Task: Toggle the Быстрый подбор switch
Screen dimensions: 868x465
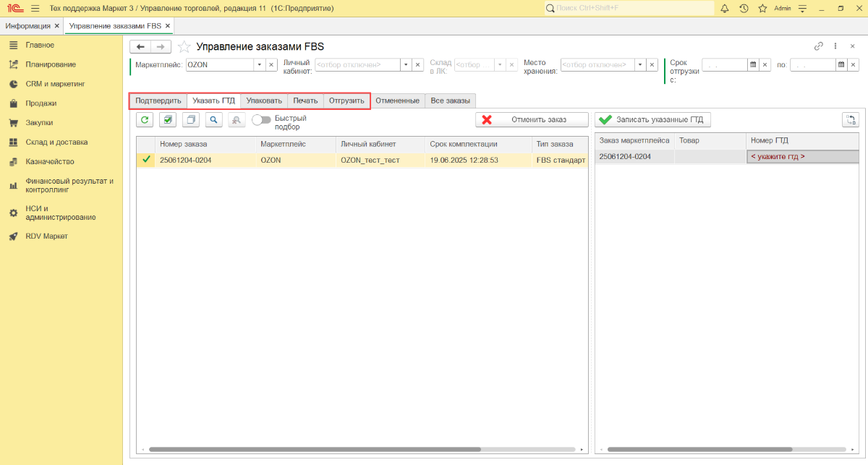Action: pyautogui.click(x=261, y=120)
